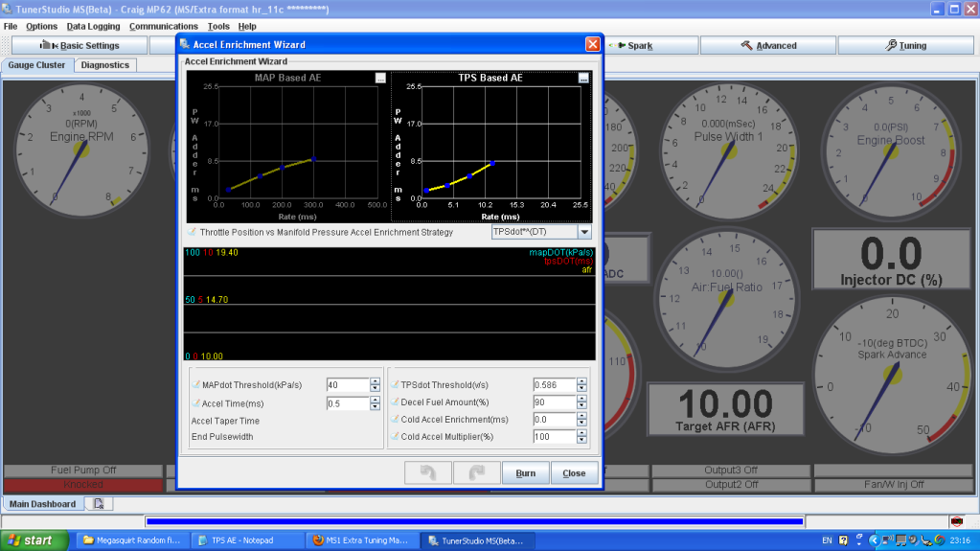Open the TPS Based AE graph options button
The height and width of the screenshot is (551, 980).
click(x=583, y=79)
